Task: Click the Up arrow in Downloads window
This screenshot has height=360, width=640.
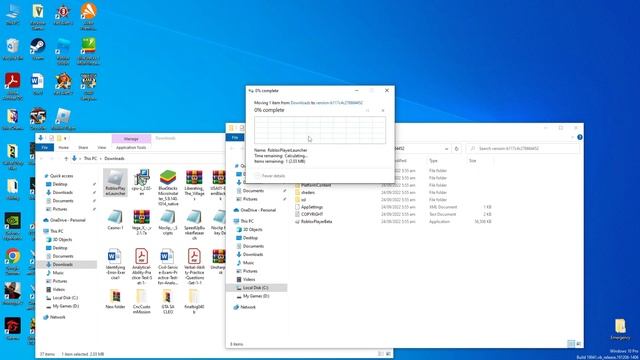Action: (x=66, y=158)
